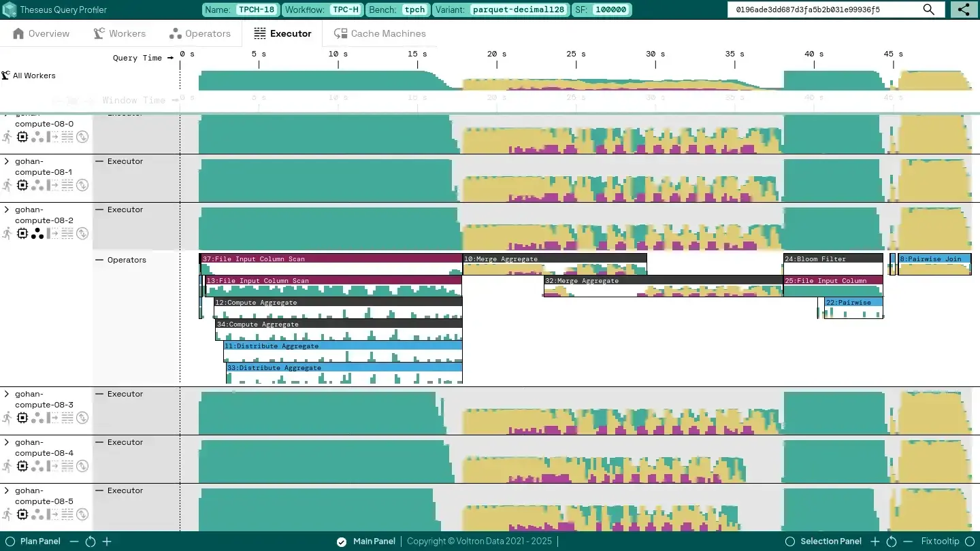Open the Overview tab
Viewport: 980px width, 551px height.
[x=41, y=33]
